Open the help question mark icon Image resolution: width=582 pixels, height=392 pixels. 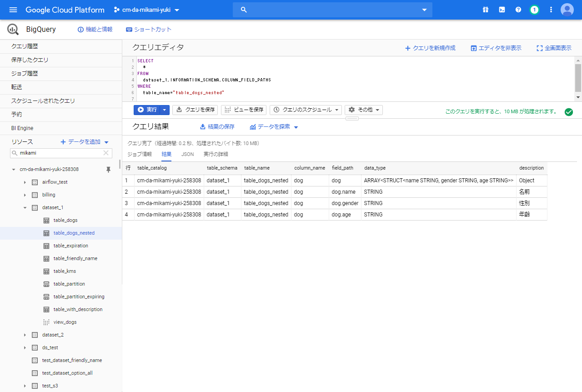click(518, 9)
